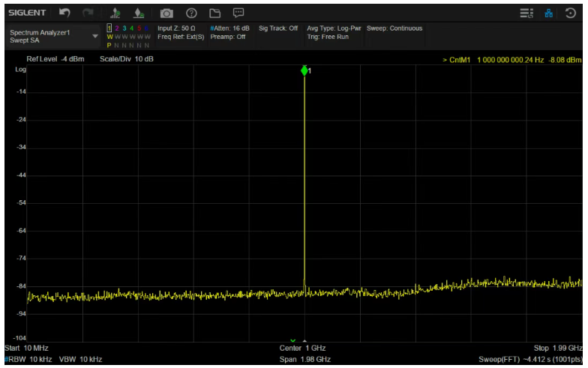The height and width of the screenshot is (368, 588).
Task: Select trace 2 indicator in magenta
Action: click(x=117, y=28)
